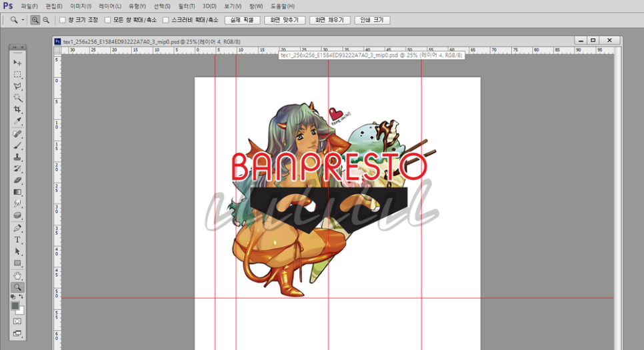This screenshot has height=350, width=644.
Task: Open the background color picker swatch
Action: pos(21,311)
